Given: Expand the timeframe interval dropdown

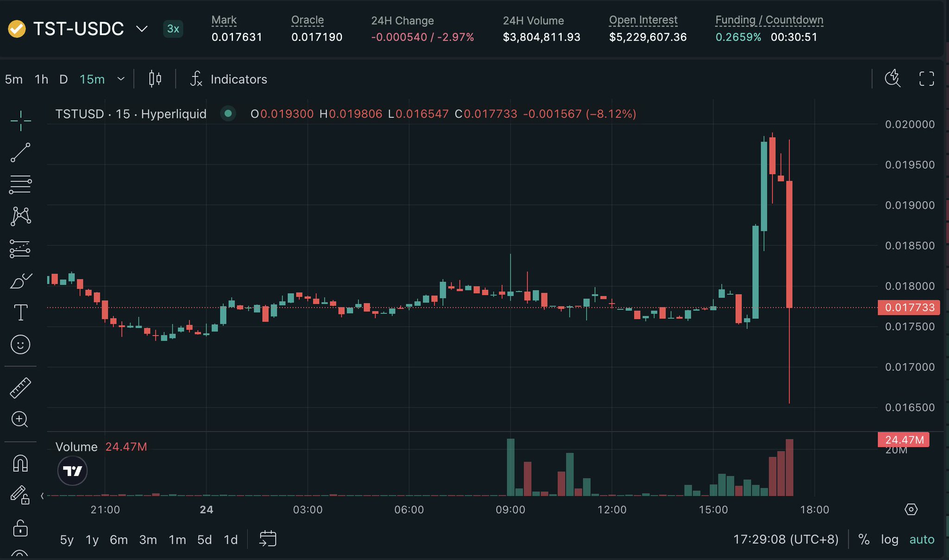Looking at the screenshot, I should pyautogui.click(x=121, y=79).
